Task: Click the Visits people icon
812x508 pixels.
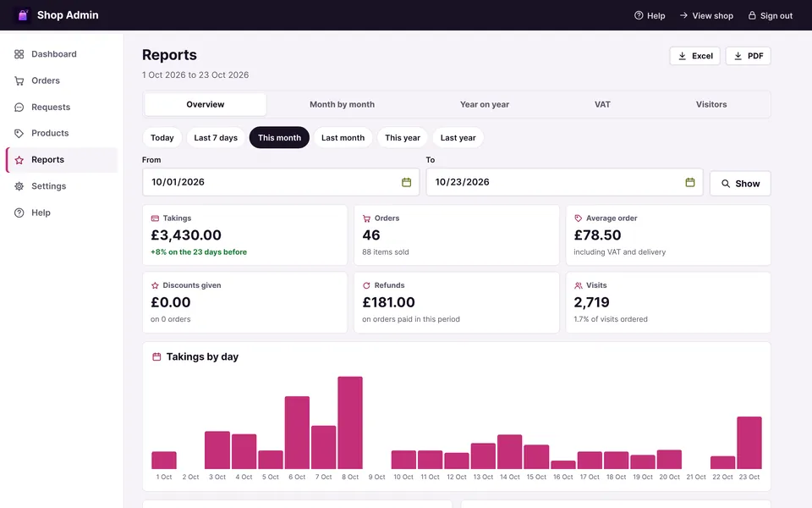Action: tap(578, 285)
